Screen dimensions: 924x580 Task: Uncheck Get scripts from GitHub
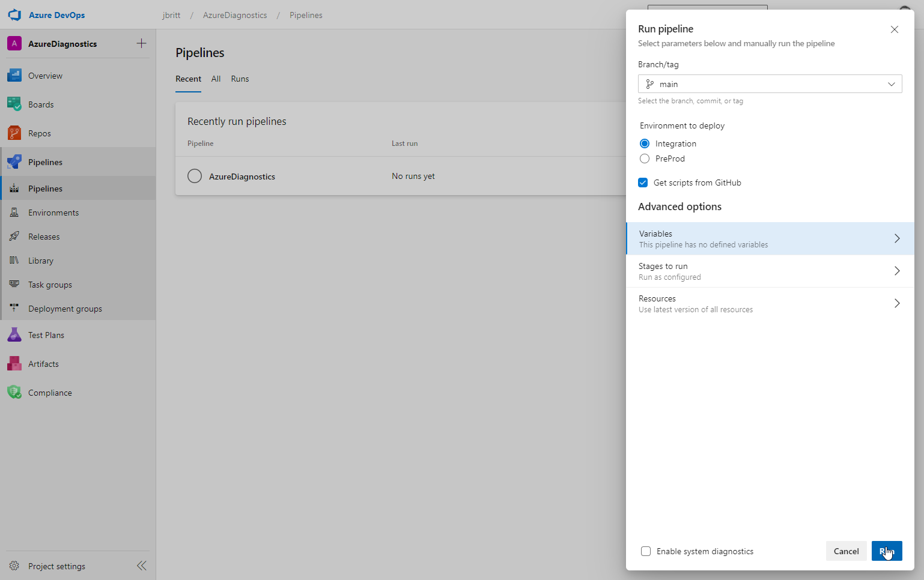643,183
